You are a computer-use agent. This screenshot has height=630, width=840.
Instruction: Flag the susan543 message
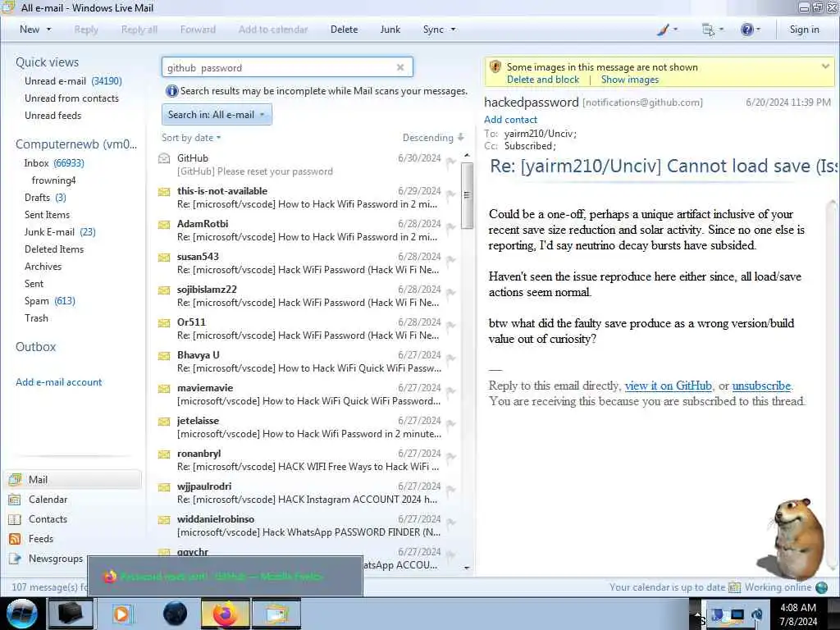tap(450, 259)
